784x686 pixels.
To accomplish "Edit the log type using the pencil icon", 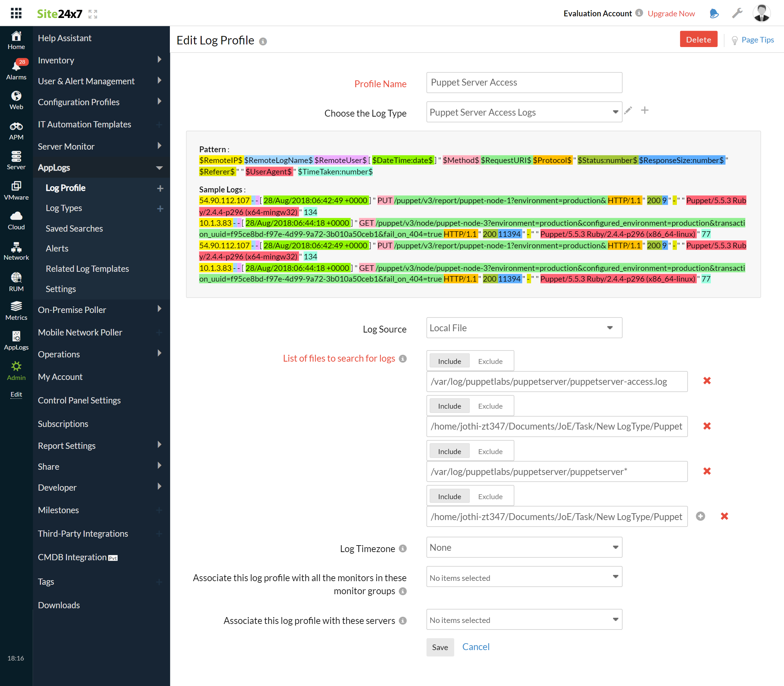I will point(628,110).
